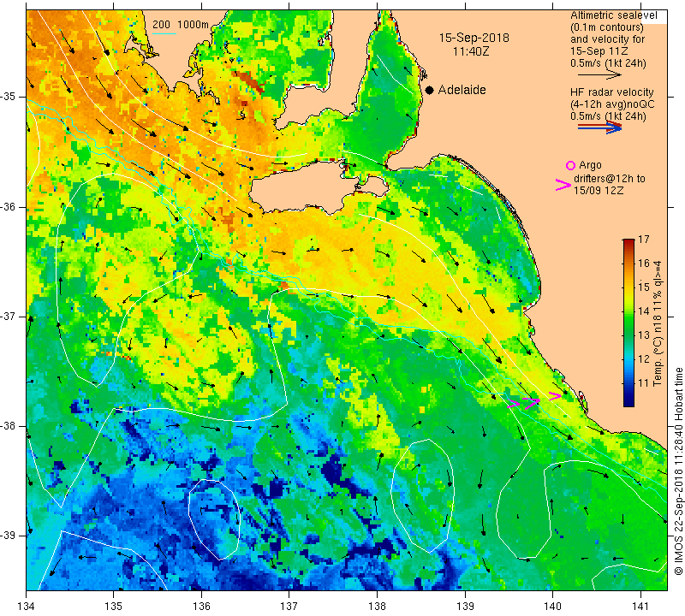The width and height of the screenshot is (685, 616).
Task: Click the longitude axis label '140'
Action: click(x=552, y=607)
